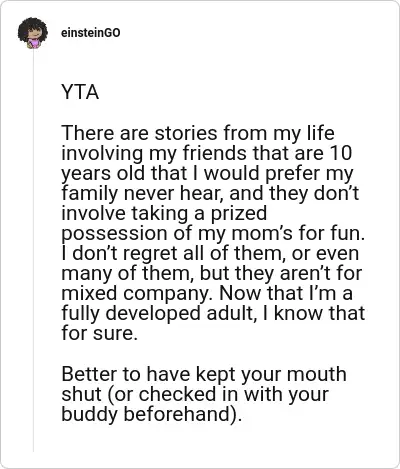Click the line 'years old that I would prefer my'
The width and height of the screenshot is (400, 469).
tap(207, 173)
